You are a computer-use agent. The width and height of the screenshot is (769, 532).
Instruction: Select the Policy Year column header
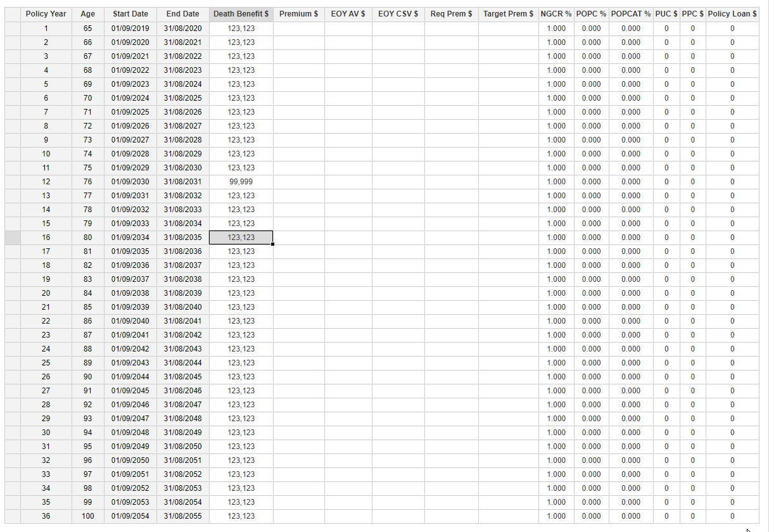coord(46,14)
